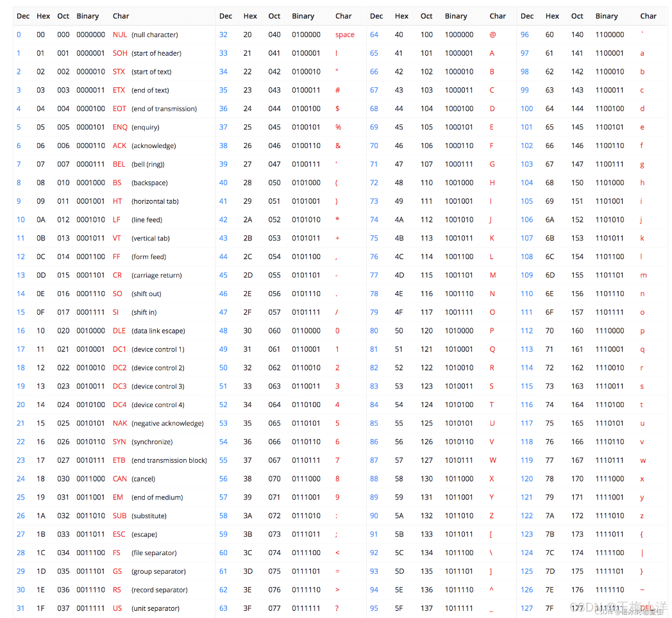Select the red ESC abbreviation text

tap(119, 534)
